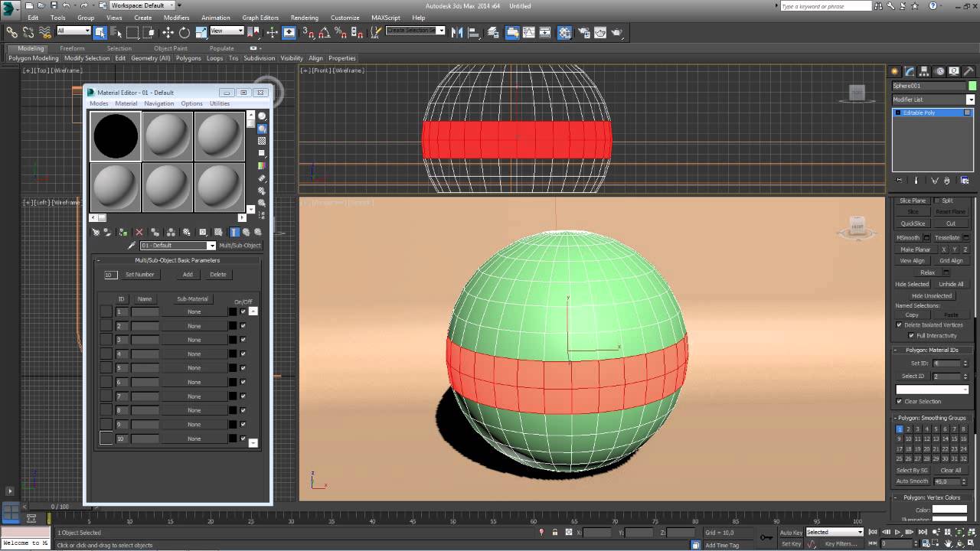Select the Rectangular Selection Region tool

tap(132, 32)
